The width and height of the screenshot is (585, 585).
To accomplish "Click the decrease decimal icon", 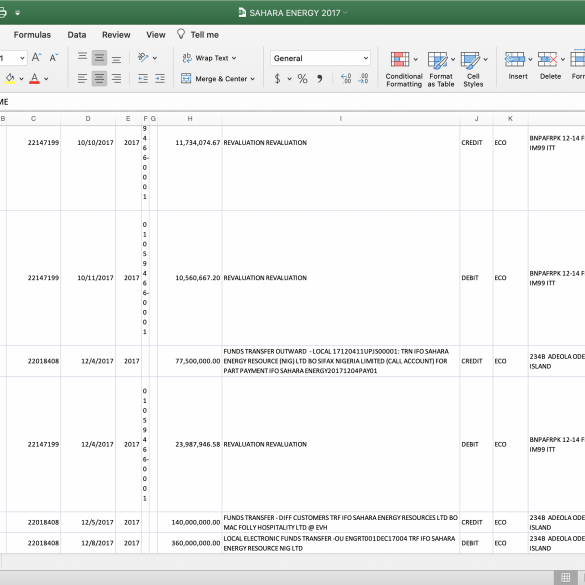I will point(363,78).
